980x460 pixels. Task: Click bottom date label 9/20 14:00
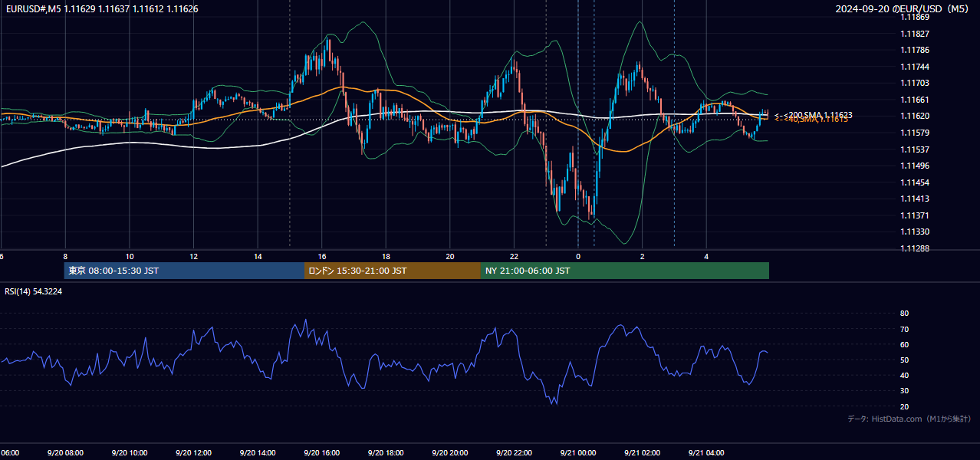[258, 453]
